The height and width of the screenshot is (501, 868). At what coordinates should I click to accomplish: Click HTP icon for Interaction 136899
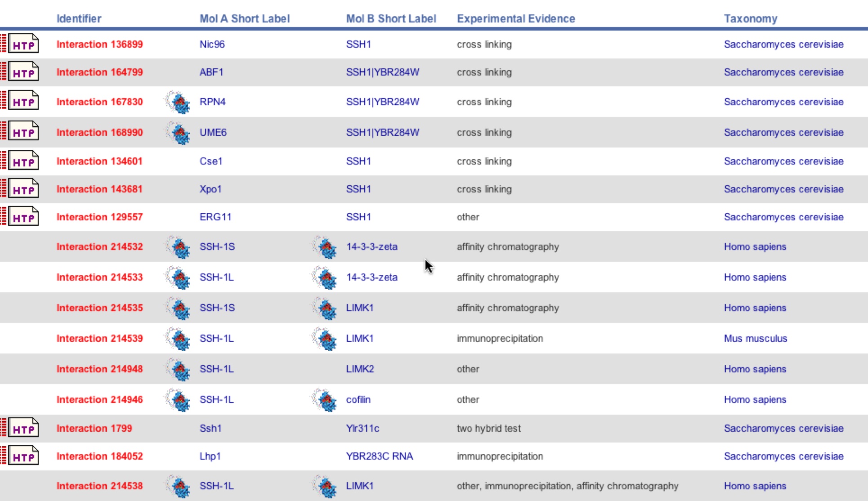23,44
